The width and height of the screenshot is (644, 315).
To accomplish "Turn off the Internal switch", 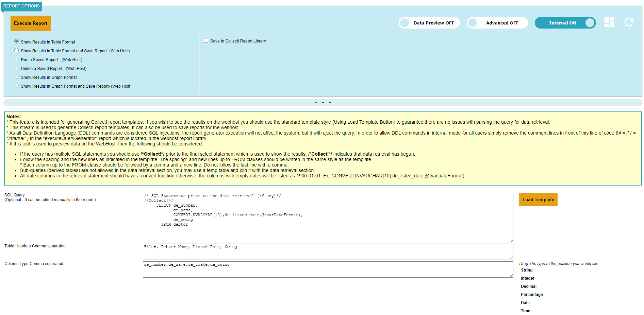I will [565, 23].
